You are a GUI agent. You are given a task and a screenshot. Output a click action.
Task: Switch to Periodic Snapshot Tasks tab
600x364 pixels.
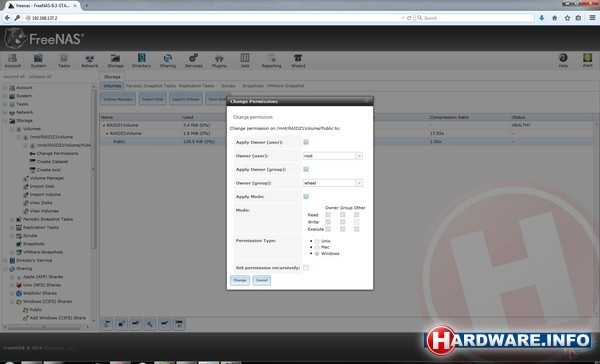pyautogui.click(x=151, y=86)
